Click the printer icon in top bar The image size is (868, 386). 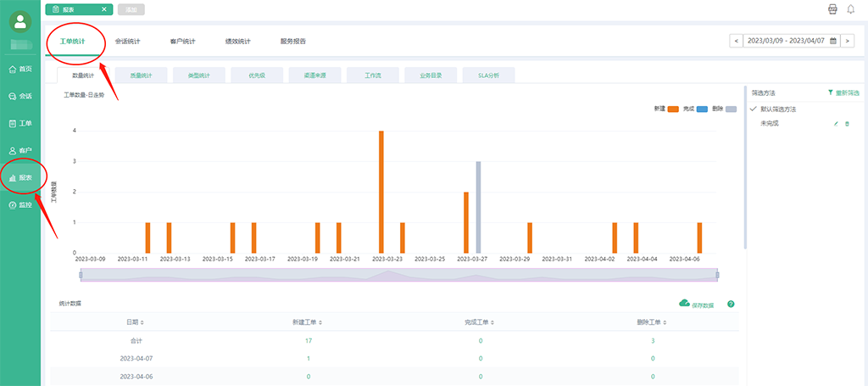coord(832,9)
